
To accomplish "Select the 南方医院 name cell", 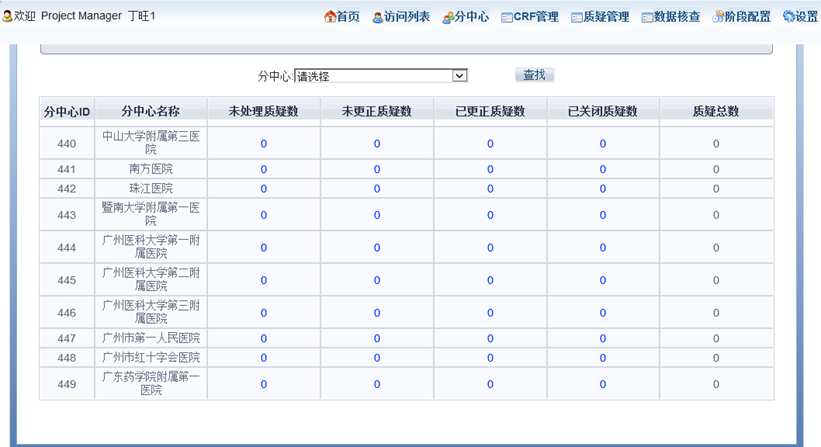I will point(151,169).
